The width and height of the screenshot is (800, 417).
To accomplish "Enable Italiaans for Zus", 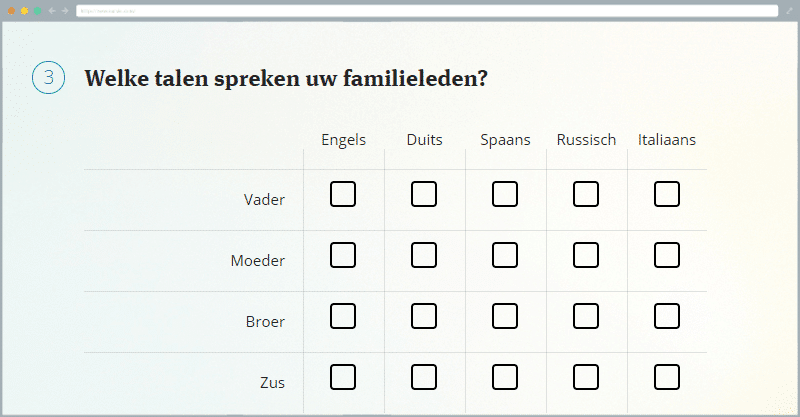I will tap(667, 377).
